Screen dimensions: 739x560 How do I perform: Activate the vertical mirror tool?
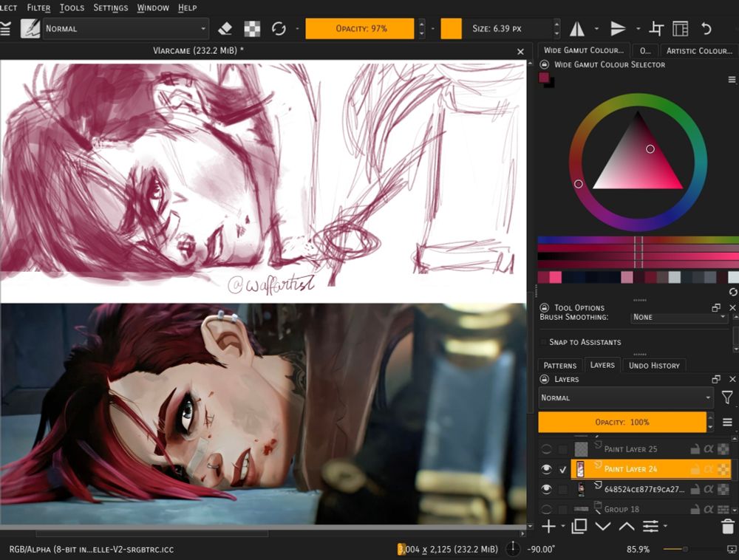(x=618, y=29)
